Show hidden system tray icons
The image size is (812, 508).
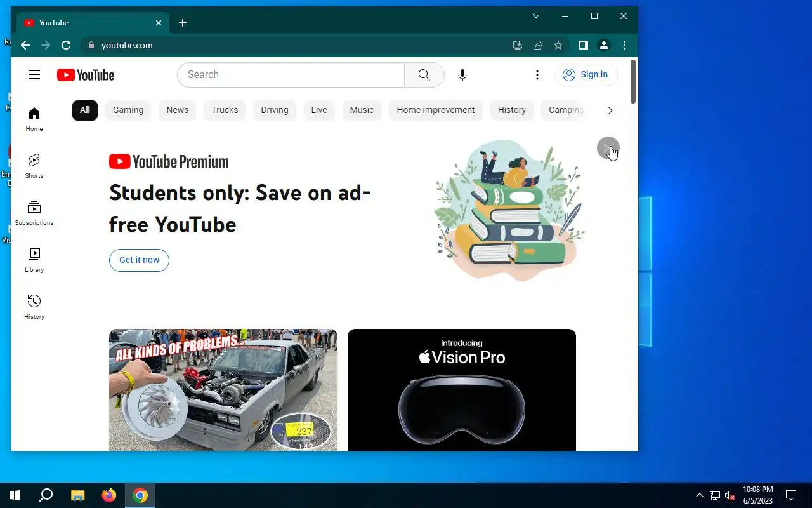pyautogui.click(x=700, y=495)
